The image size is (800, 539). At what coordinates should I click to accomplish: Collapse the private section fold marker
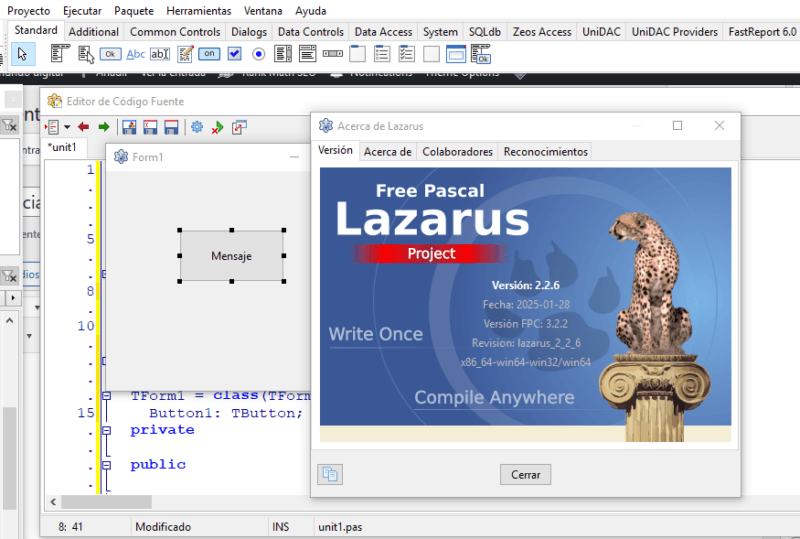[106, 430]
